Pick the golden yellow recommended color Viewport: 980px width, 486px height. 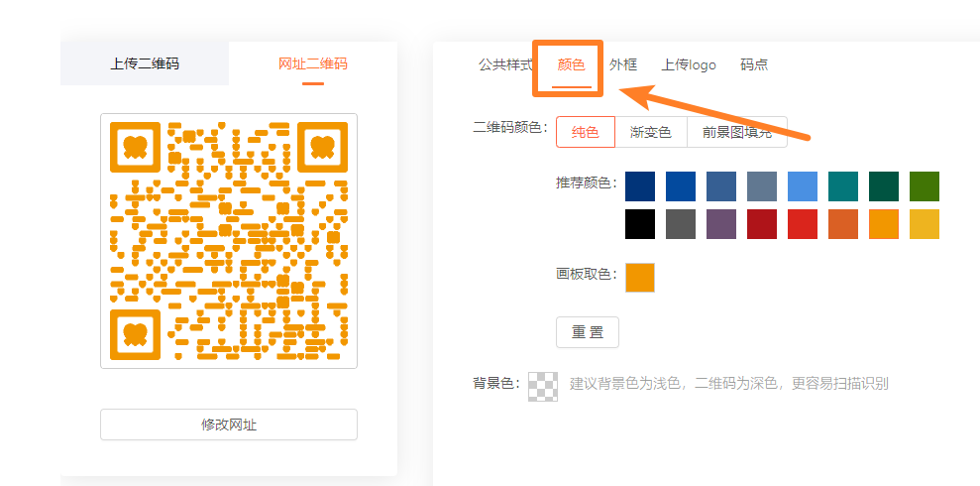point(925,224)
